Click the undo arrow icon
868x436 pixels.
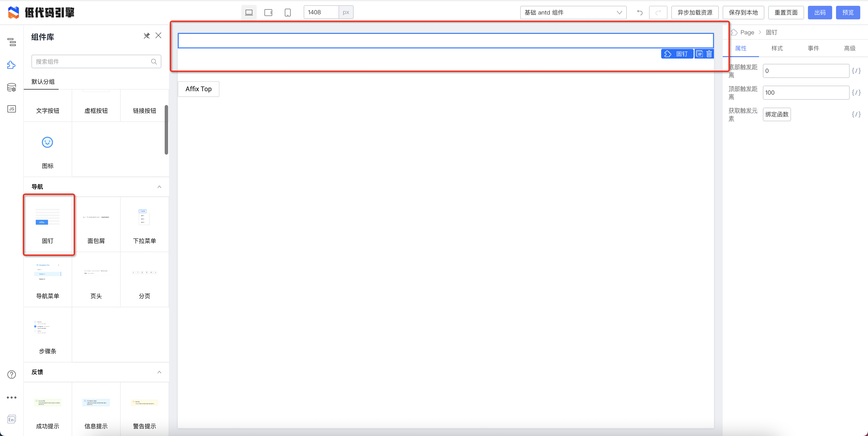(x=640, y=12)
